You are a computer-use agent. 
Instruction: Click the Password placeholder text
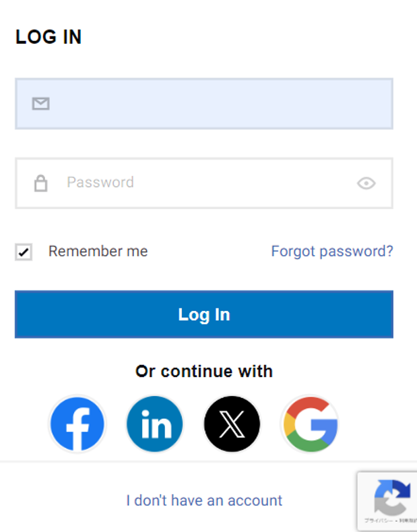click(x=100, y=182)
